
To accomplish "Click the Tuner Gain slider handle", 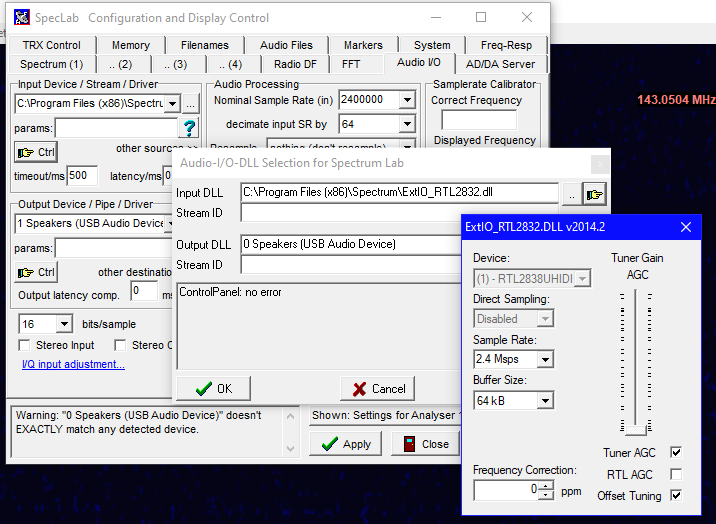I will pyautogui.click(x=636, y=430).
